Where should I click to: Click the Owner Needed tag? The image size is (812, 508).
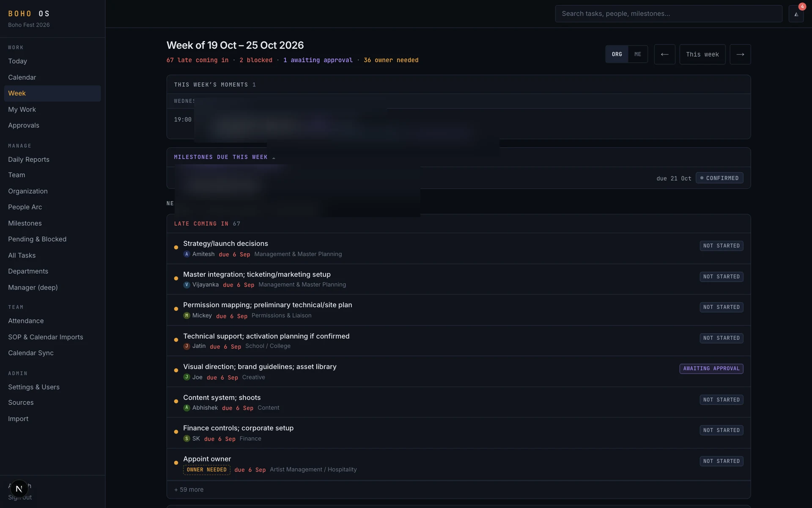pyautogui.click(x=206, y=470)
